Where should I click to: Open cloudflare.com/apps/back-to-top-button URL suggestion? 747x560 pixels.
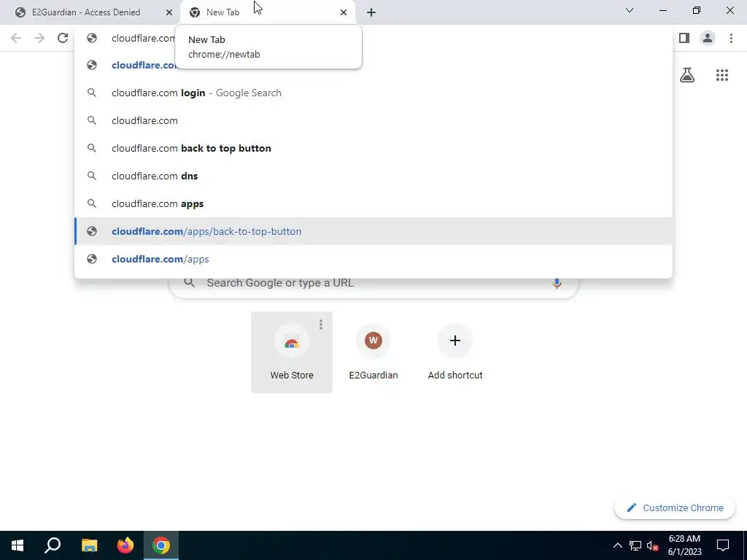[373, 231]
